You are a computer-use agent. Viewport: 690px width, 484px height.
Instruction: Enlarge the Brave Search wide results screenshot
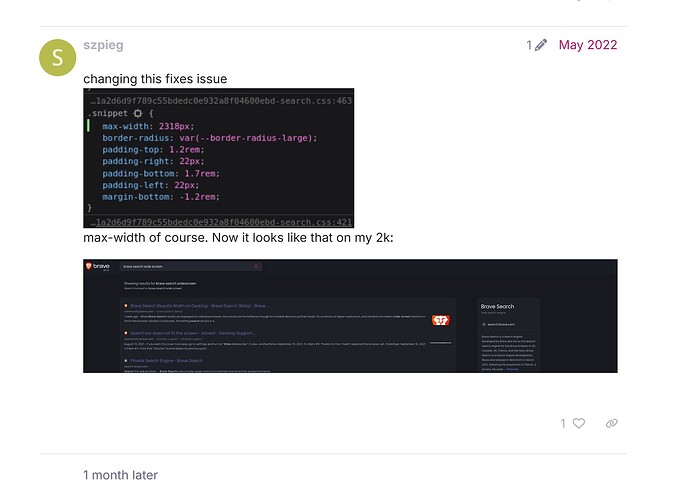[350, 316]
